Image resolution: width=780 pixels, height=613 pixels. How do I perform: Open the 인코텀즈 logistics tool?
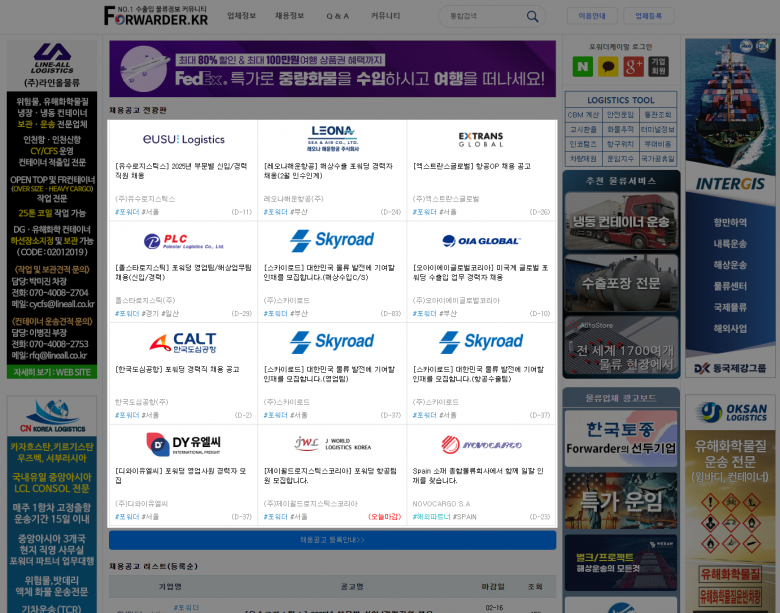click(584, 144)
